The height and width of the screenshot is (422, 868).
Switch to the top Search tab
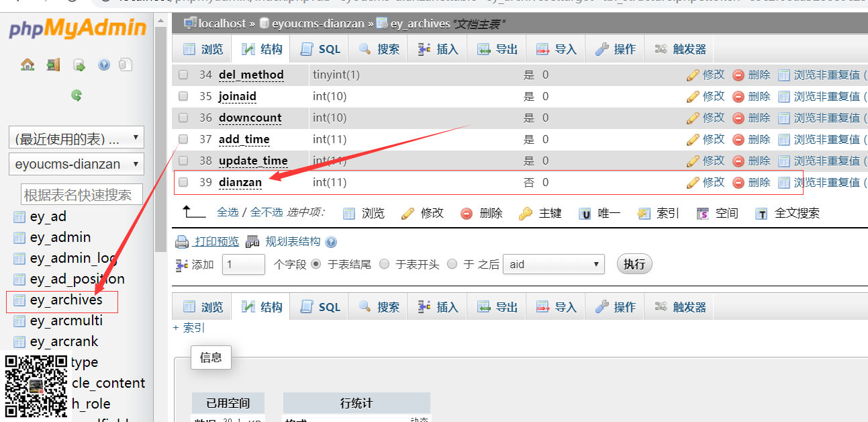click(x=379, y=49)
